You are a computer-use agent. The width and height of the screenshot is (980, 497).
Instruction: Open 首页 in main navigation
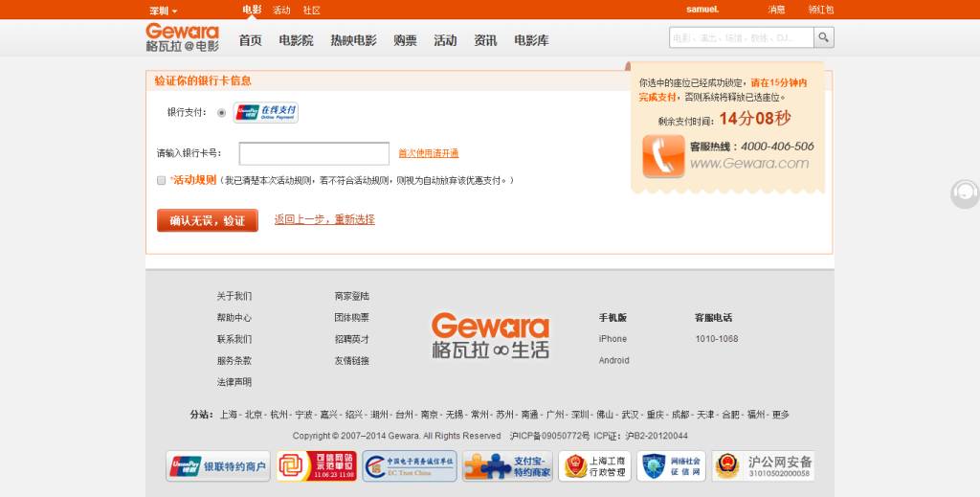251,40
